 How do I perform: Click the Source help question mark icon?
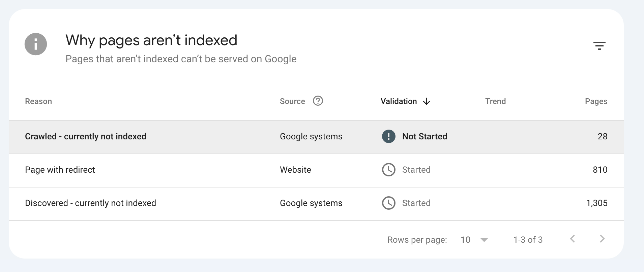(x=318, y=101)
